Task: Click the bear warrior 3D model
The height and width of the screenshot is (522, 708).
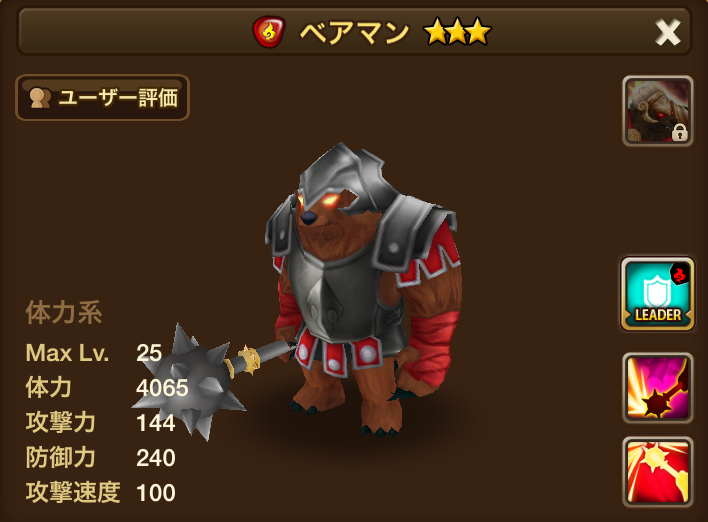Action: pos(363,289)
